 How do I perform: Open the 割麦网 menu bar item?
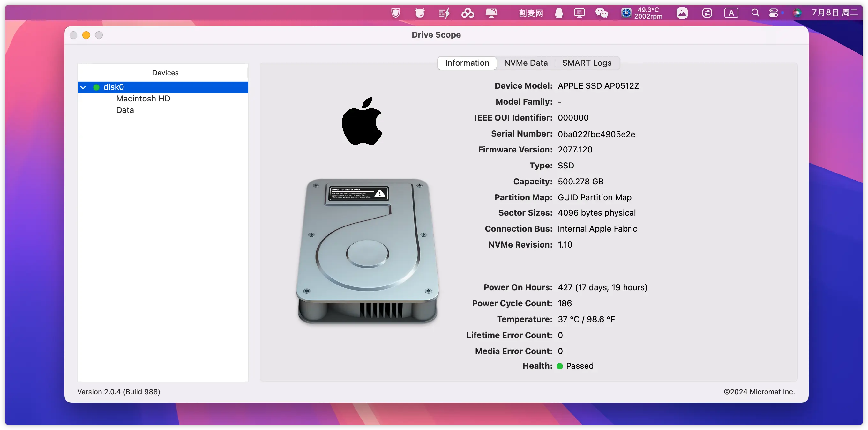pyautogui.click(x=531, y=13)
